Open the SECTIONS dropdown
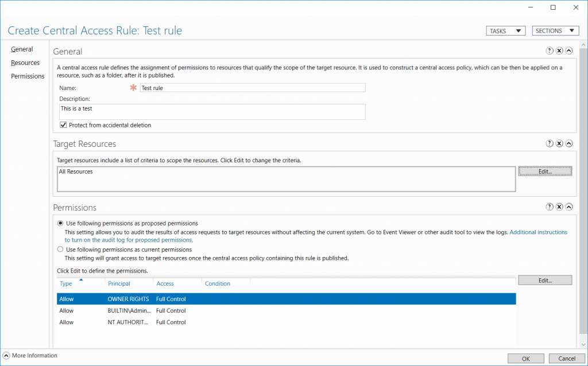The image size is (588, 366). [x=555, y=30]
